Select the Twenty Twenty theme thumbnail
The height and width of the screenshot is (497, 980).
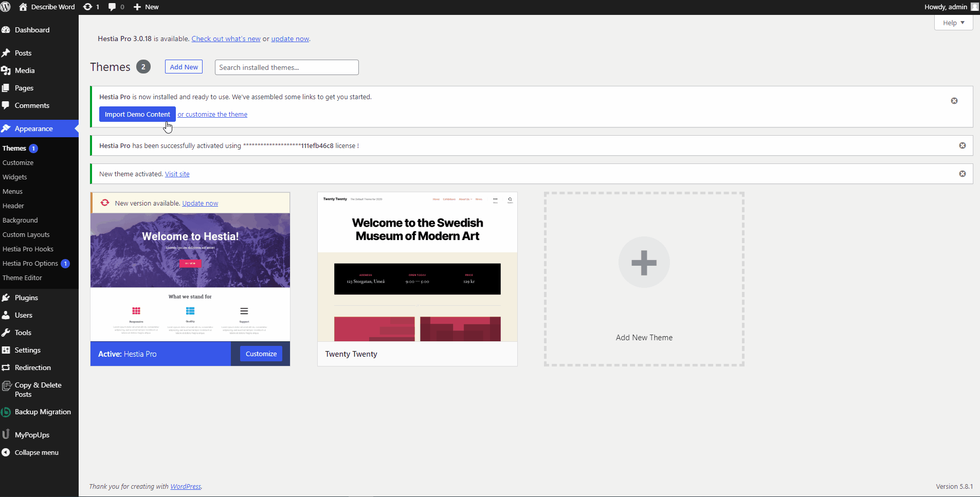click(x=417, y=267)
